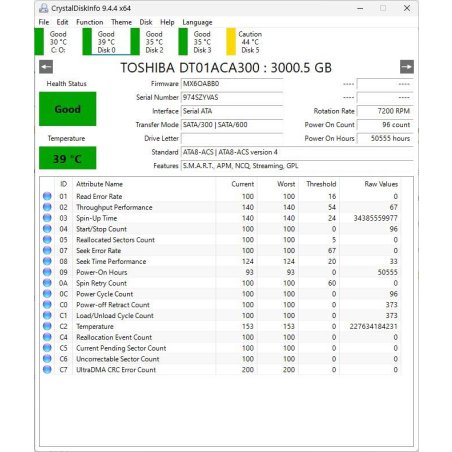Click the status orb for Power-off Retract Count
The image size is (452, 452).
[47, 304]
